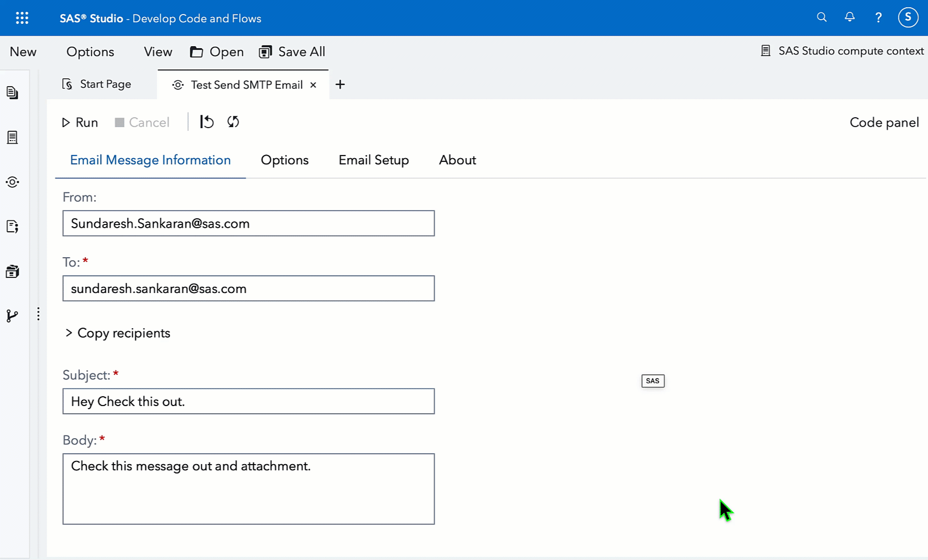Click into the From email field

[248, 223]
